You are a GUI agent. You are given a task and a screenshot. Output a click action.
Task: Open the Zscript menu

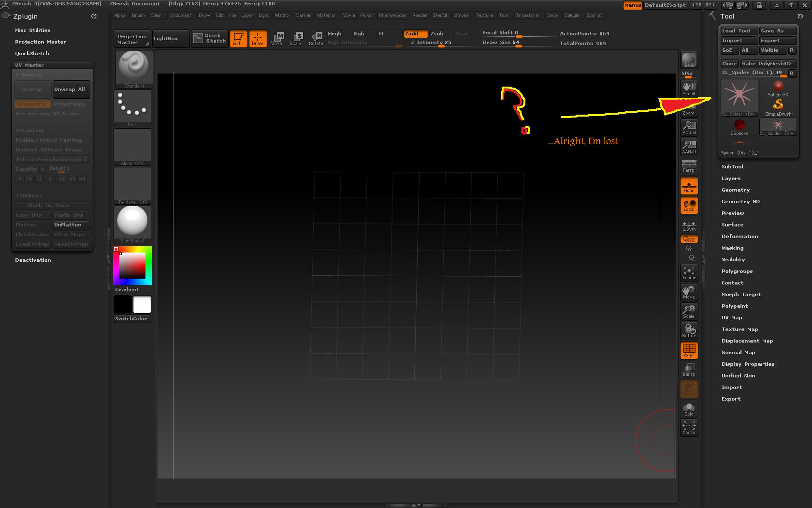[x=594, y=15]
